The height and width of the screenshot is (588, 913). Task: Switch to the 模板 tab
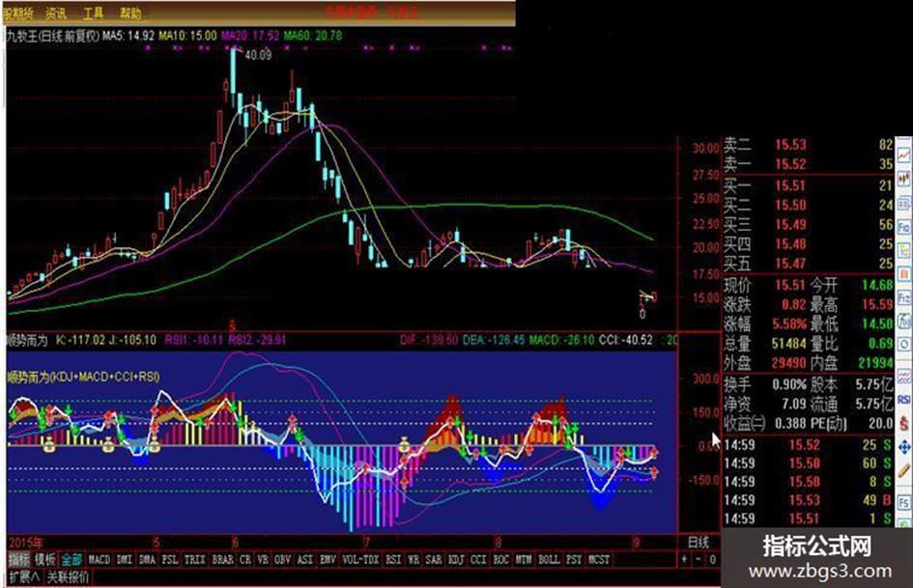click(44, 559)
